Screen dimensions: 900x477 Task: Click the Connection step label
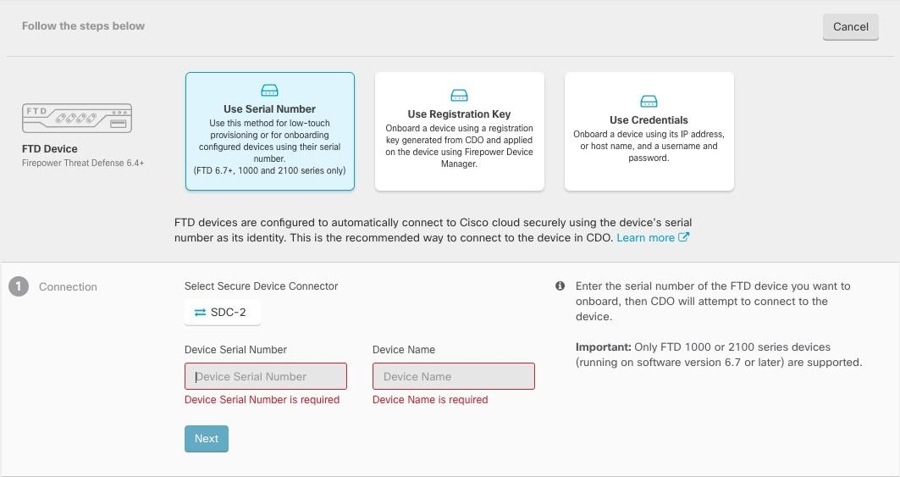point(68,287)
